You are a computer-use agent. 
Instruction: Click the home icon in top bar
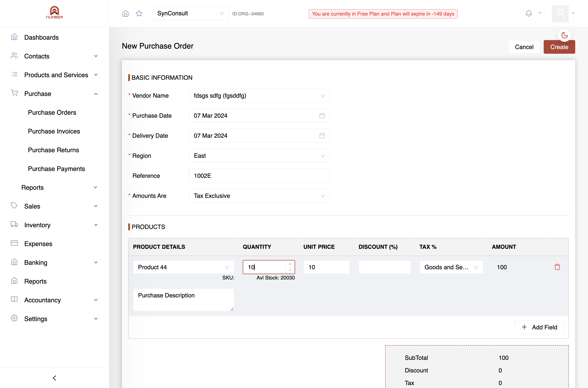coord(125,13)
